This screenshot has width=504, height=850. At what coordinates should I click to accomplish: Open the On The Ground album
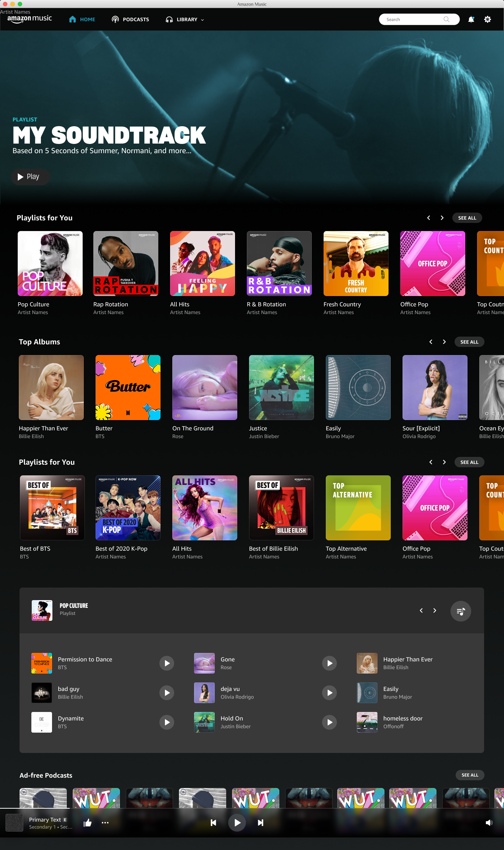point(205,388)
